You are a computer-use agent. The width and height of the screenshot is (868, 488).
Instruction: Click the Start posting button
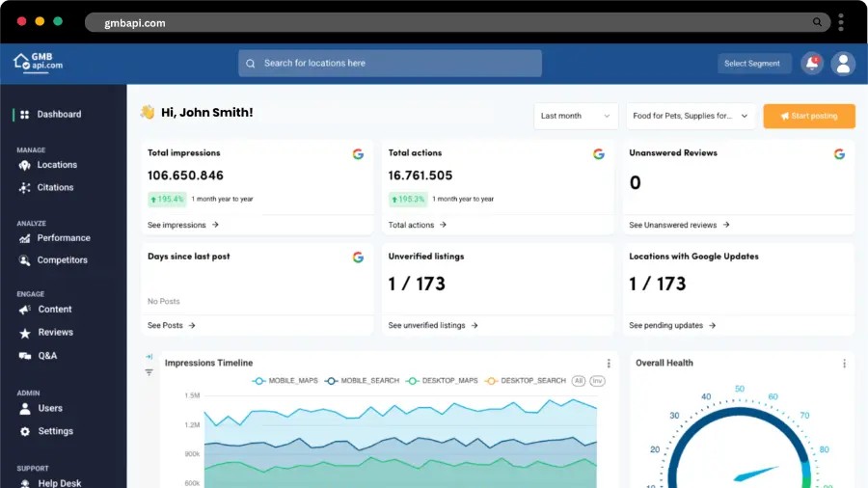[809, 116]
